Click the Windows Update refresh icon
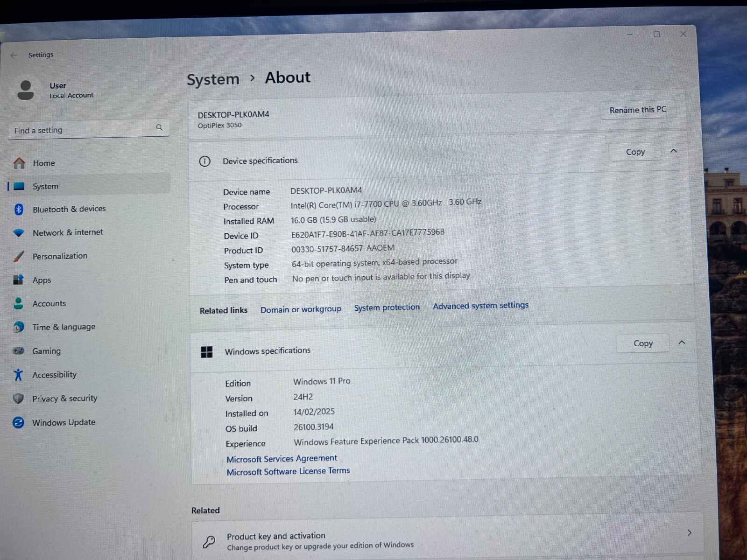This screenshot has width=747, height=560. 18,423
